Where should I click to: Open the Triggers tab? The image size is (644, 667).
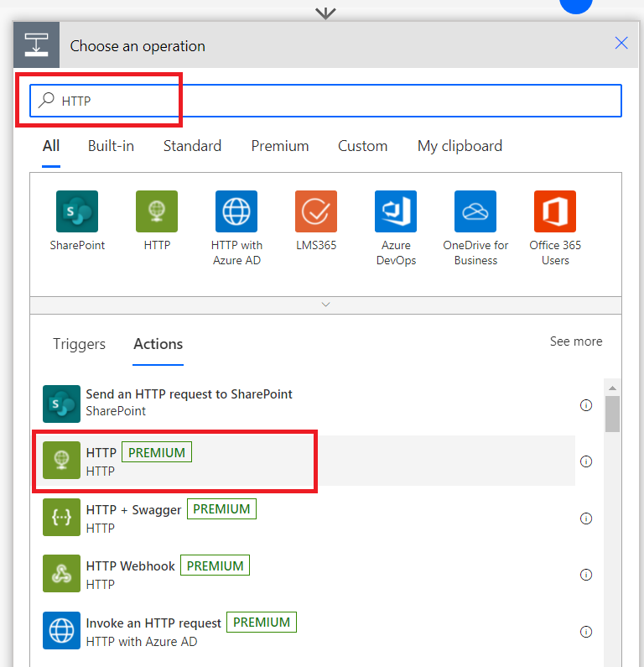[79, 344]
